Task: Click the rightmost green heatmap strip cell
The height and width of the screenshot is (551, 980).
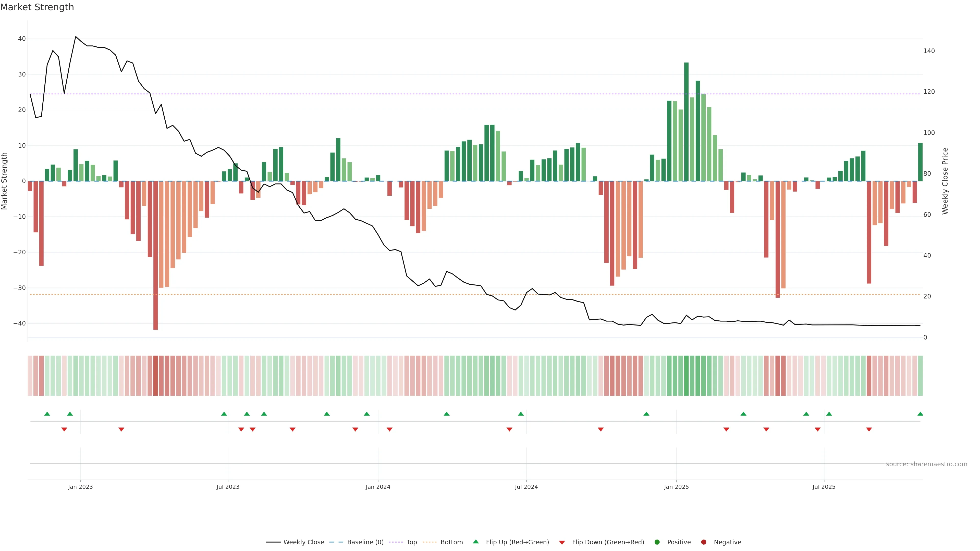Action: (920, 375)
